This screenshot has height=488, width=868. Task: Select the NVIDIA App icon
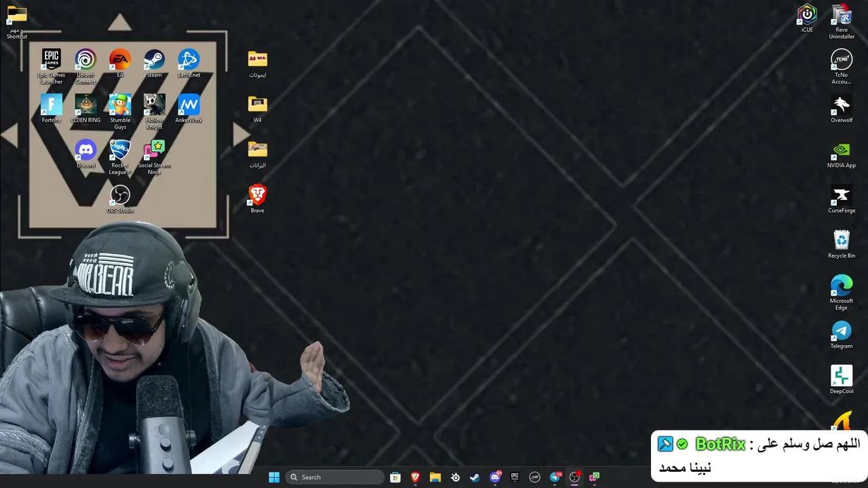point(842,154)
